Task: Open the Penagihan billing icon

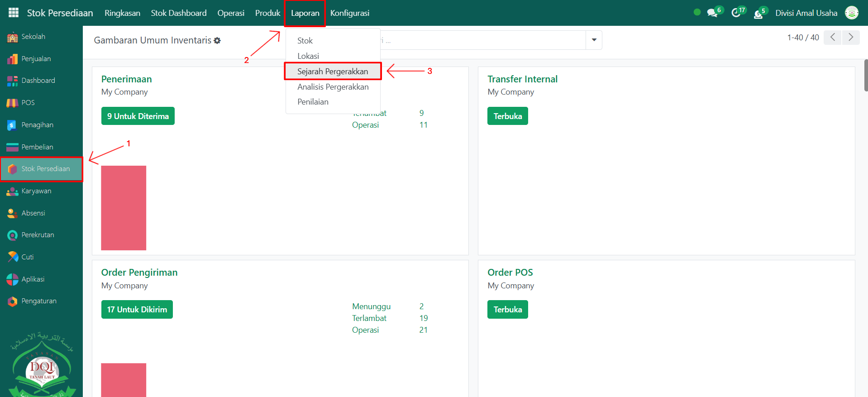Action: [x=13, y=125]
